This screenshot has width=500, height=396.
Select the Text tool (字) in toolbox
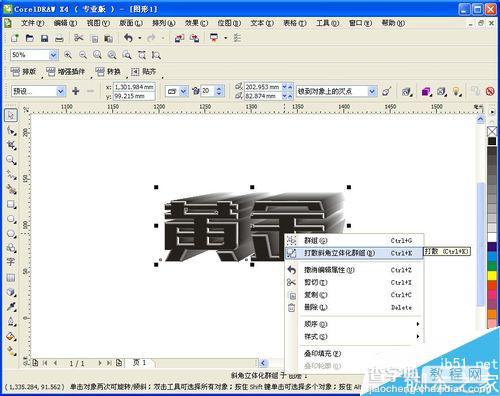coord(11,262)
